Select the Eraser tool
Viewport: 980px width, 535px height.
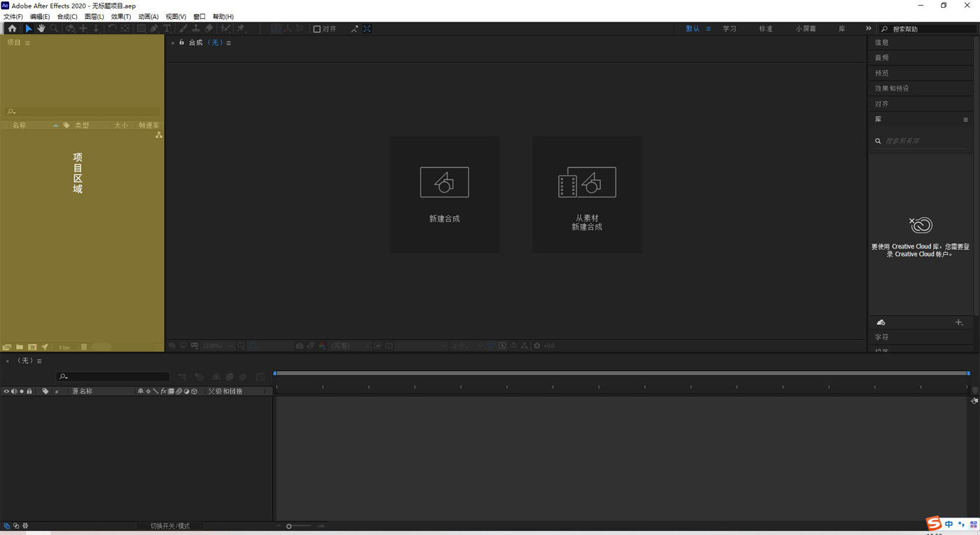(x=209, y=29)
